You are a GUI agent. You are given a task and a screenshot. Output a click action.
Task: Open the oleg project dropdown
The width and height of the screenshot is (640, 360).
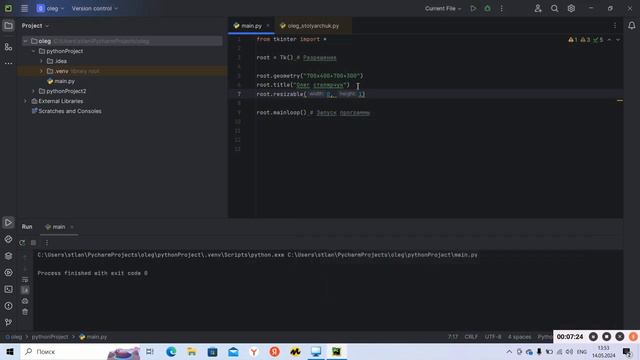50,8
